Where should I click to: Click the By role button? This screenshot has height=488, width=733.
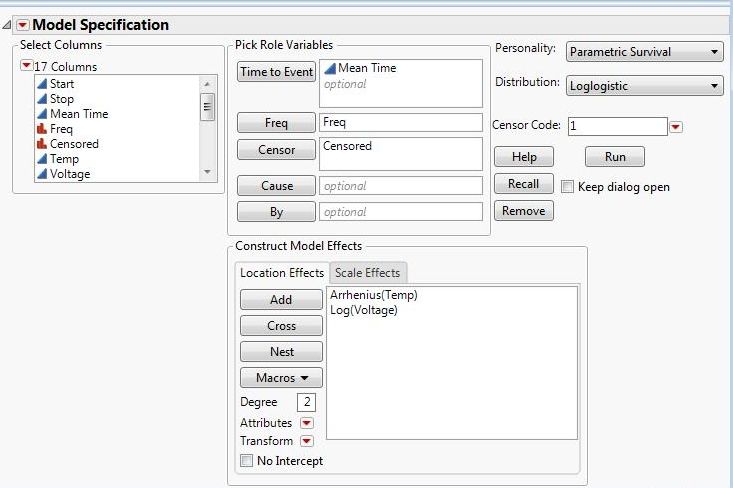tap(276, 212)
